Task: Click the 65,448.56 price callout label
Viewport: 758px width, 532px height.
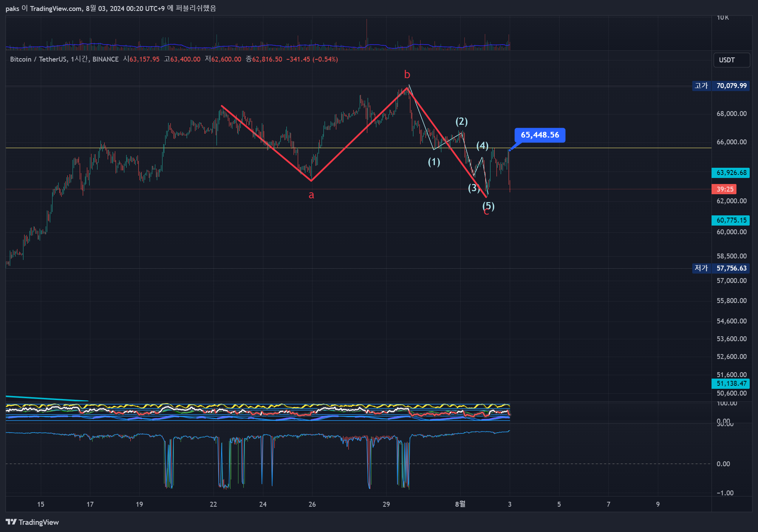Action: [540, 135]
